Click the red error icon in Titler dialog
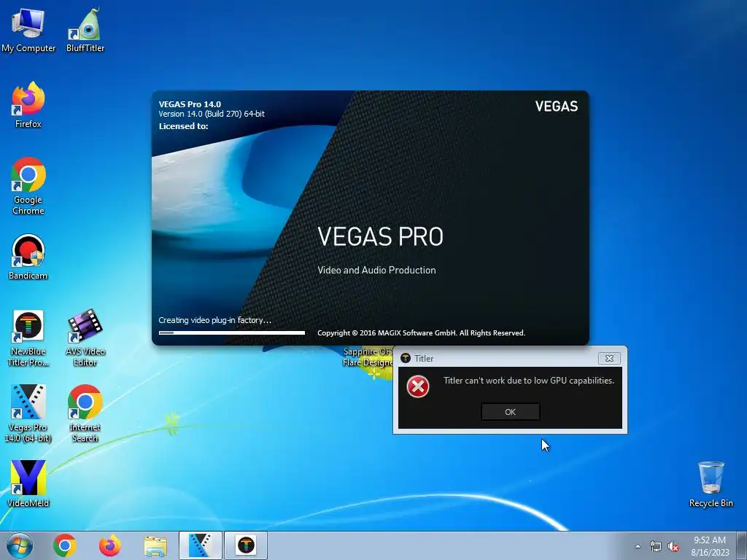 418,386
